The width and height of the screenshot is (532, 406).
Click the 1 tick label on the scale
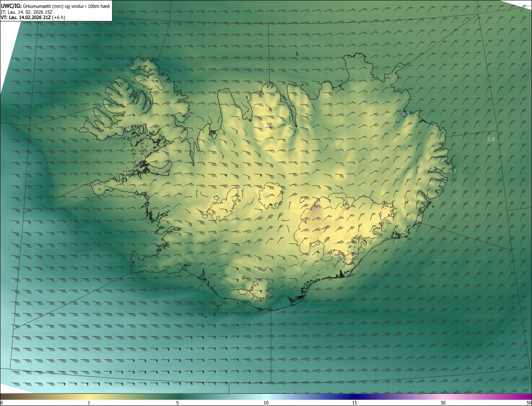(x=89, y=403)
